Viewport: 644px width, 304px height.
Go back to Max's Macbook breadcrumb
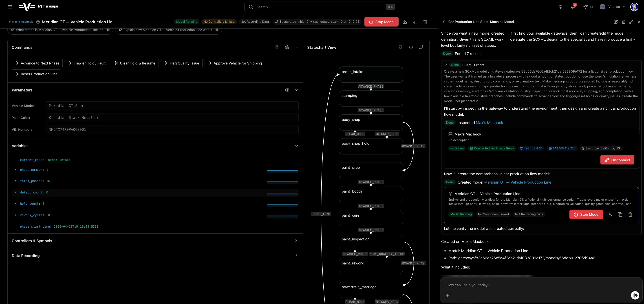21,22
